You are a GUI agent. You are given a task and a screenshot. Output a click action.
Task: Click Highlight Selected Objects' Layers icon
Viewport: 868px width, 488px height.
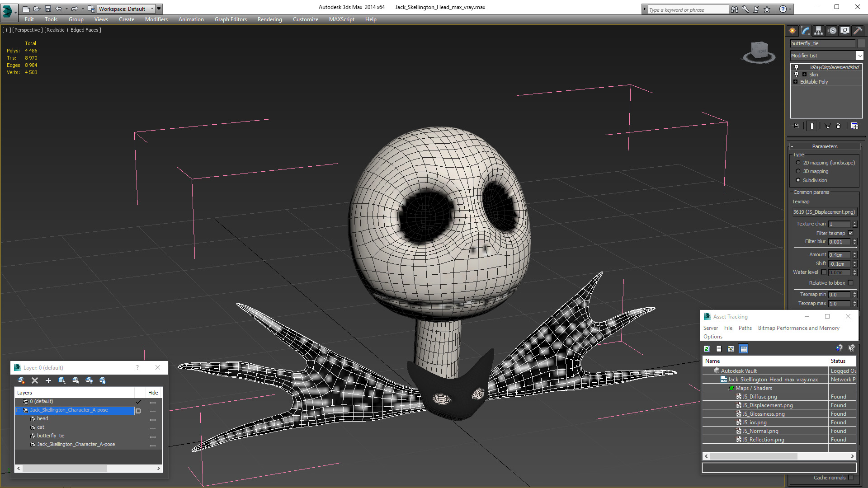pos(75,380)
